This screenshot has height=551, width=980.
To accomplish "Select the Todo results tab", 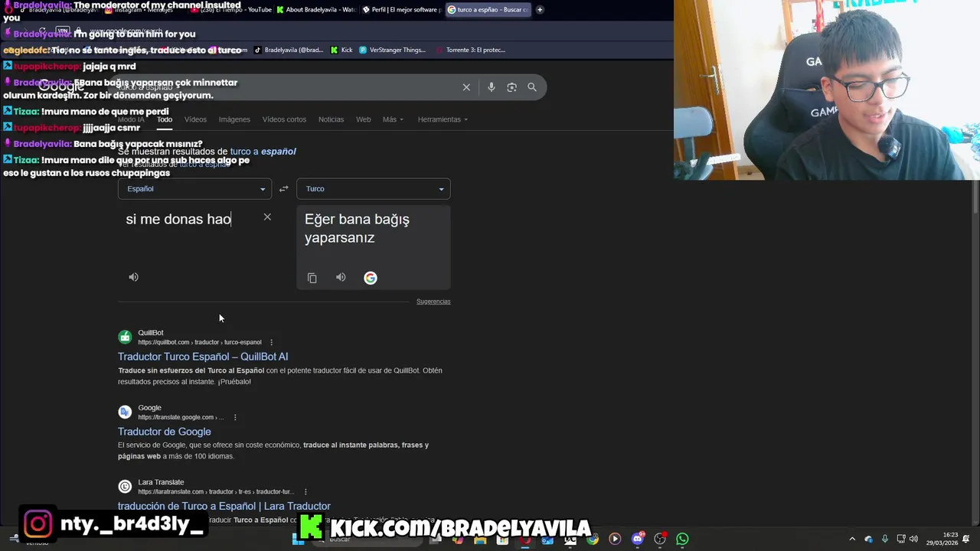I will tap(165, 119).
